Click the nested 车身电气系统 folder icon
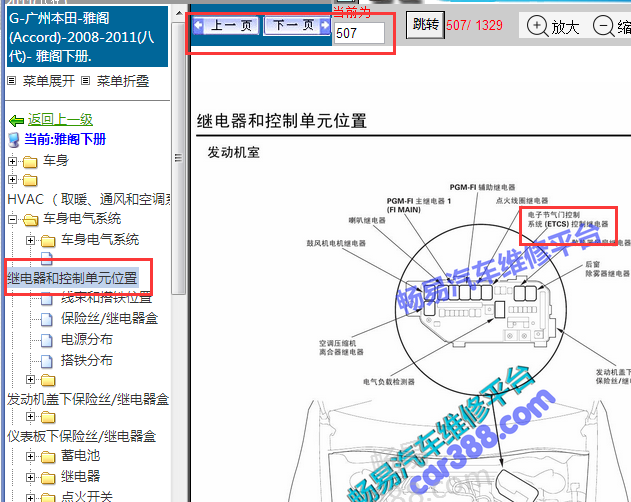The image size is (631, 502). coord(48,241)
